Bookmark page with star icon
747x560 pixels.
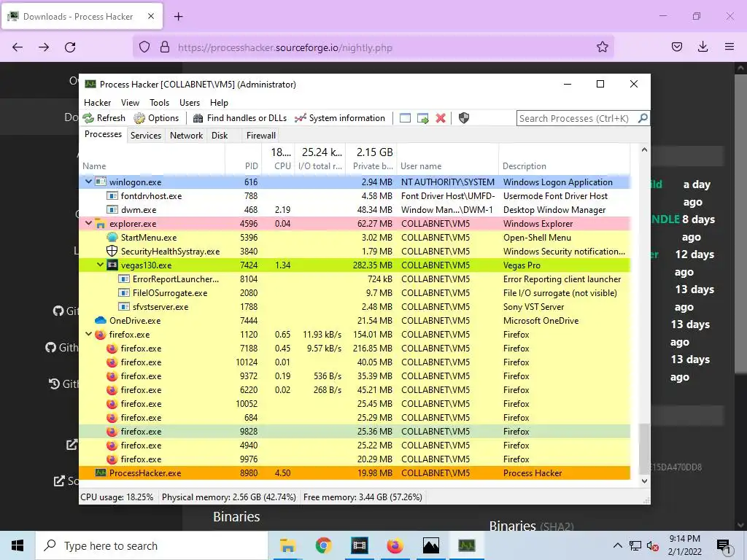click(602, 47)
